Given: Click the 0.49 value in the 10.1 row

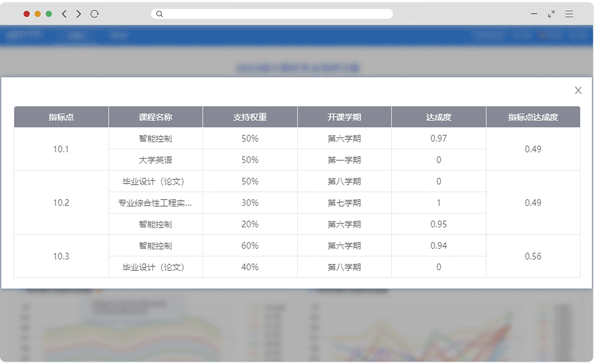Looking at the screenshot, I should tap(533, 149).
